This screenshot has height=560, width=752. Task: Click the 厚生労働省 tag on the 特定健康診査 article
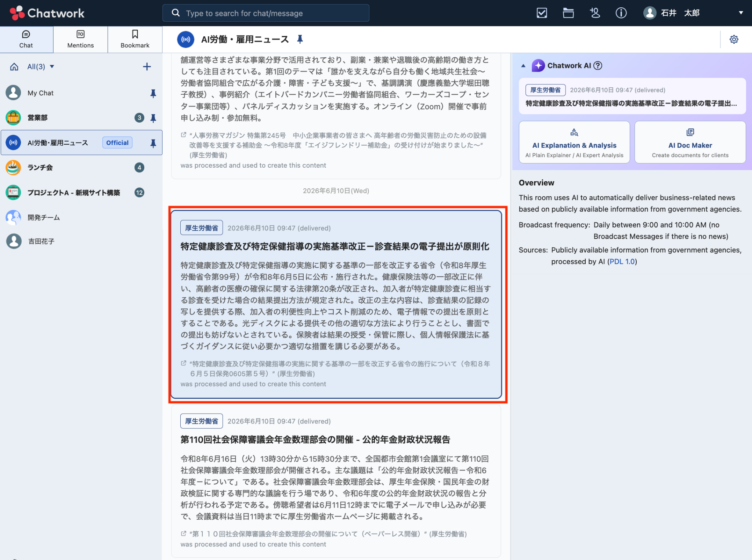pos(201,228)
